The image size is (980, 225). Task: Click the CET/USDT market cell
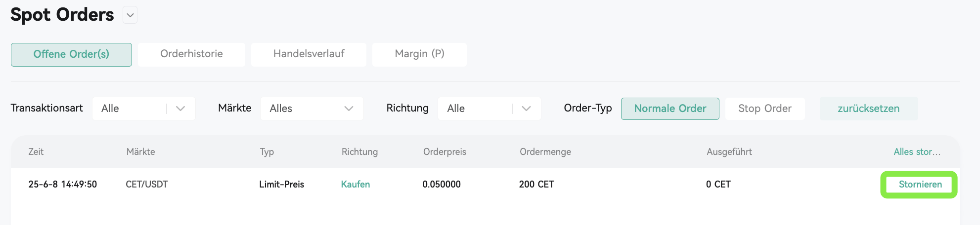coord(147,185)
